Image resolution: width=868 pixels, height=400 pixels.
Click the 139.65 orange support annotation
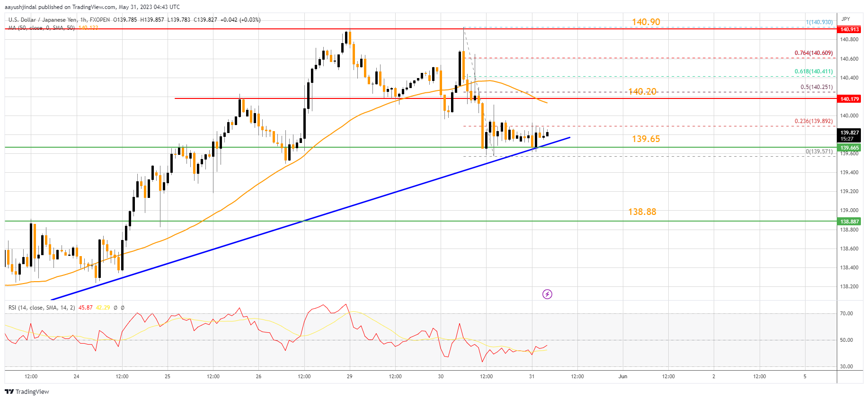coord(646,139)
